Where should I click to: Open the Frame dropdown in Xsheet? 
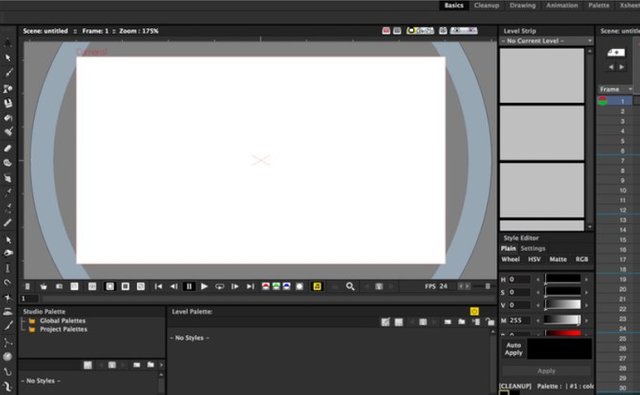pos(616,89)
